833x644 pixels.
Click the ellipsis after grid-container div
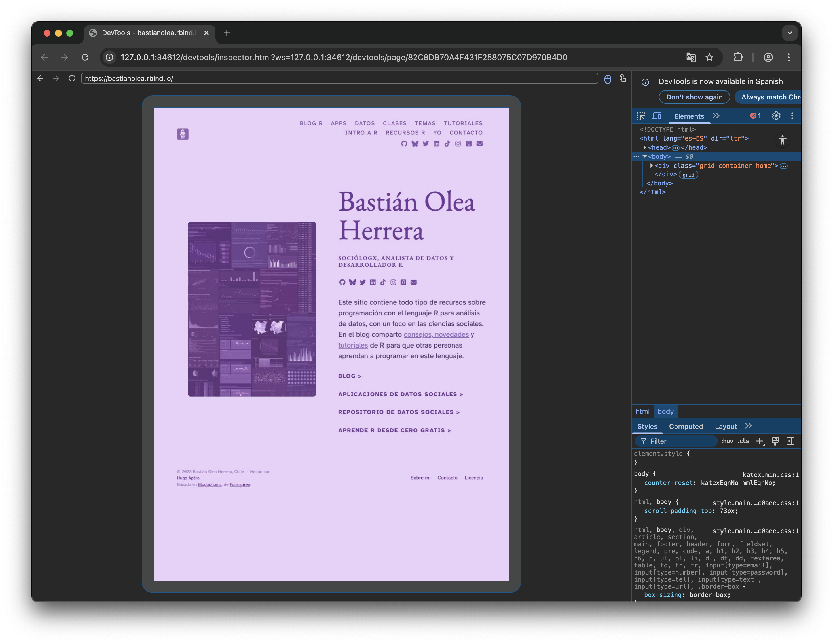point(783,166)
